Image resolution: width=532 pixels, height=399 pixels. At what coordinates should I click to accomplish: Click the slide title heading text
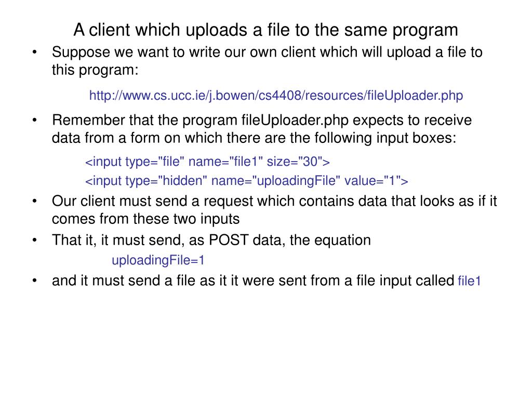pos(265,30)
